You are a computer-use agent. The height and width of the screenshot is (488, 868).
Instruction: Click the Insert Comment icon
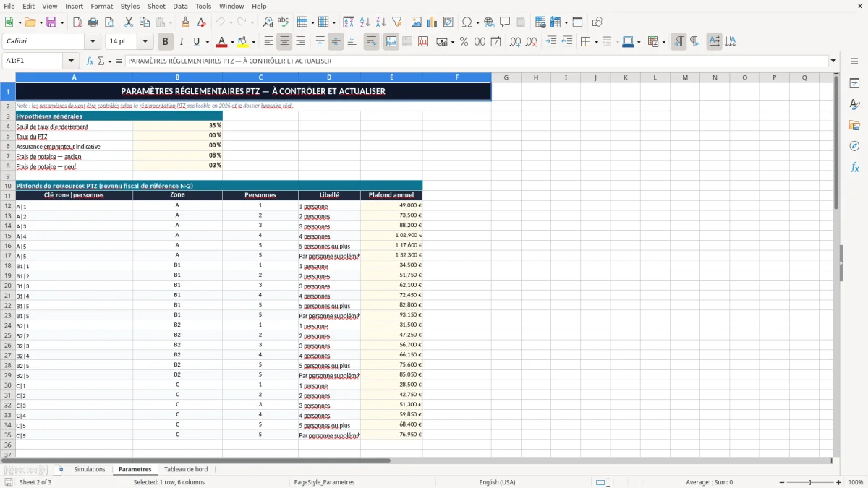pos(505,22)
